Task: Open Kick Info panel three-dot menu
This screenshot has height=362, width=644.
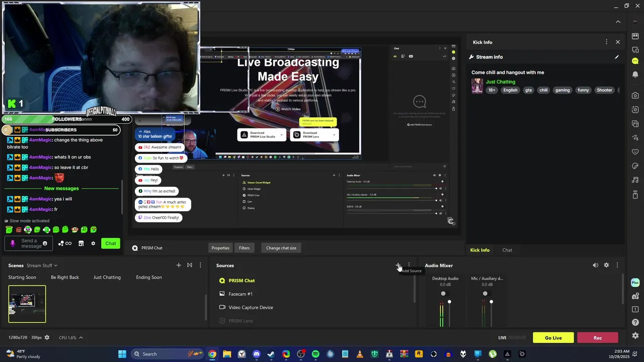Action: 606,42
